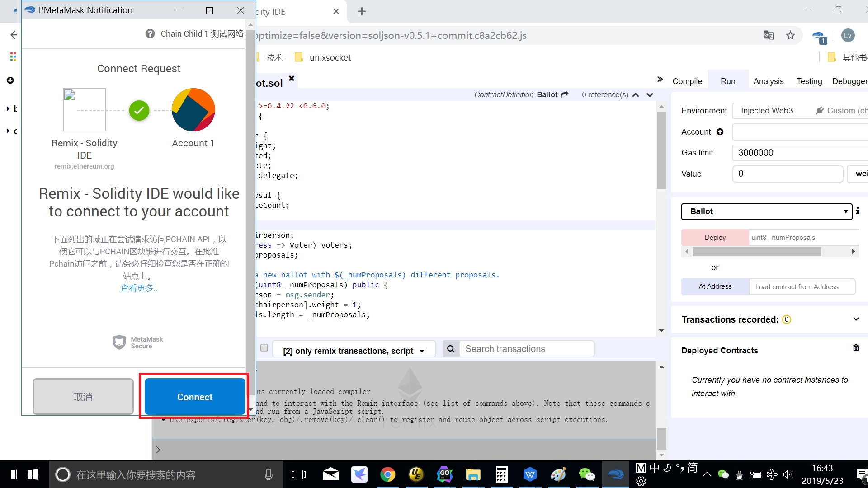Click the 查看更多 link
This screenshot has width=868, height=488.
pyautogui.click(x=138, y=288)
